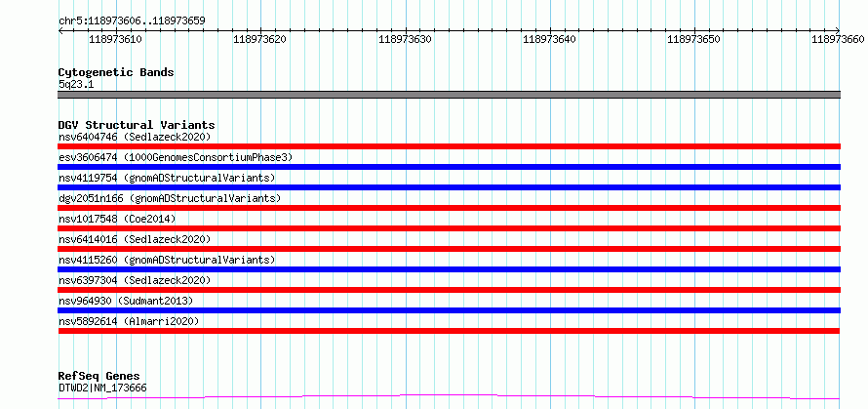
Task: Click ruler position 118973610
Action: click(115, 39)
